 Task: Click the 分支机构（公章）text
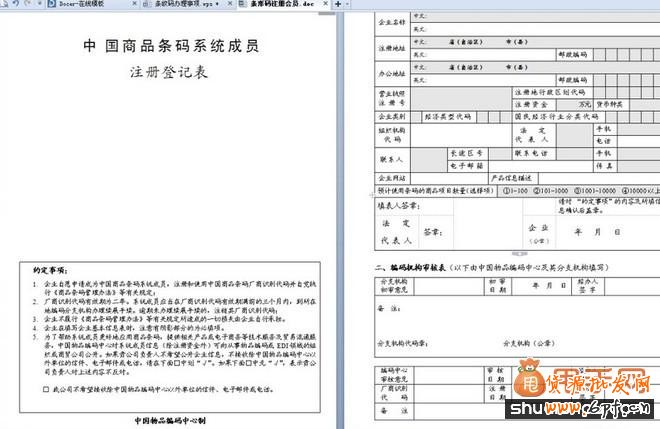pyautogui.click(x=529, y=344)
